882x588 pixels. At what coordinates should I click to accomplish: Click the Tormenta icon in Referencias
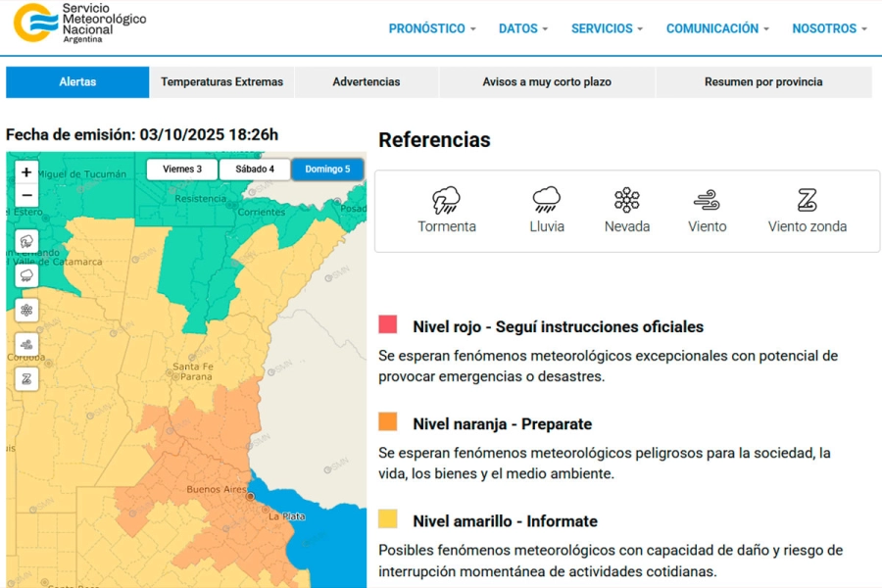447,201
